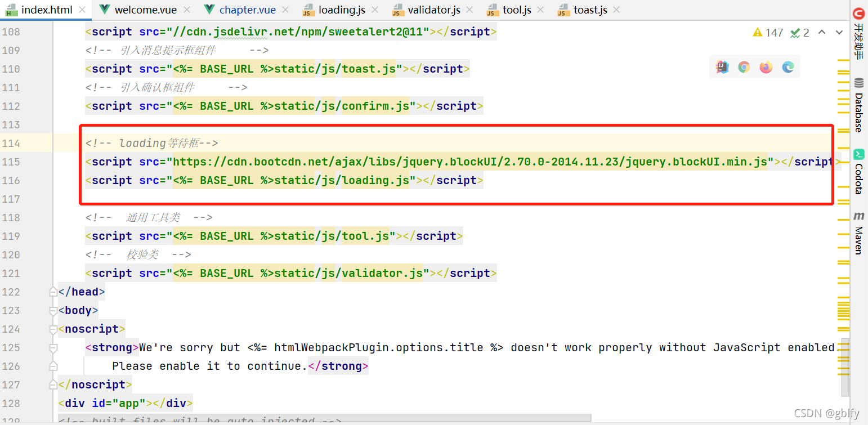
Task: Close the loading.js tab
Action: click(375, 10)
